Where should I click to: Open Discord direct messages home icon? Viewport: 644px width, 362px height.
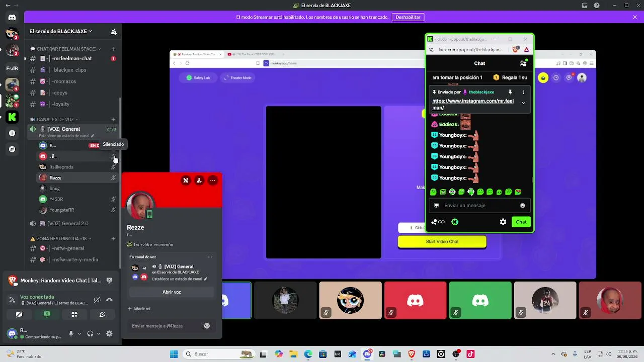[12, 17]
